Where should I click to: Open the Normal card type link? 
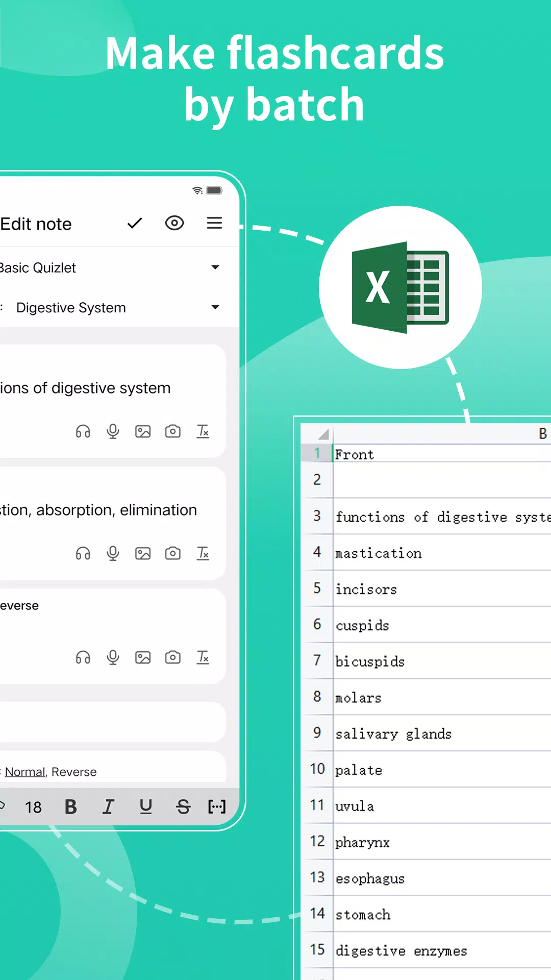pos(25,772)
